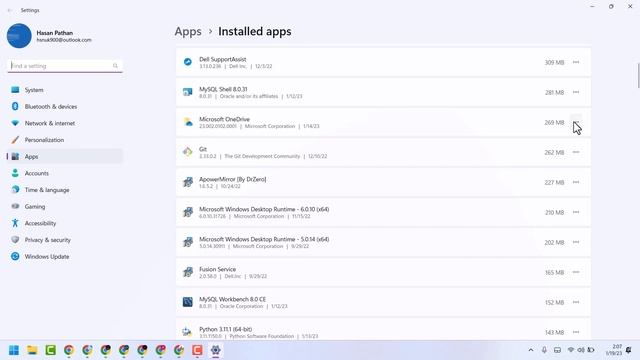Click the Fusion Service name
The height and width of the screenshot is (360, 640).
point(218,269)
